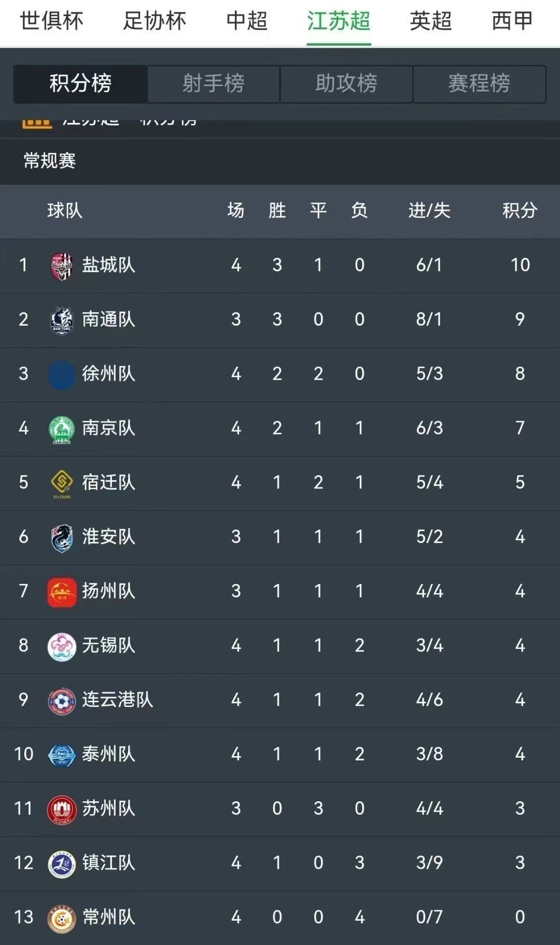Select the 淮安队 dragon logo

pyautogui.click(x=61, y=538)
